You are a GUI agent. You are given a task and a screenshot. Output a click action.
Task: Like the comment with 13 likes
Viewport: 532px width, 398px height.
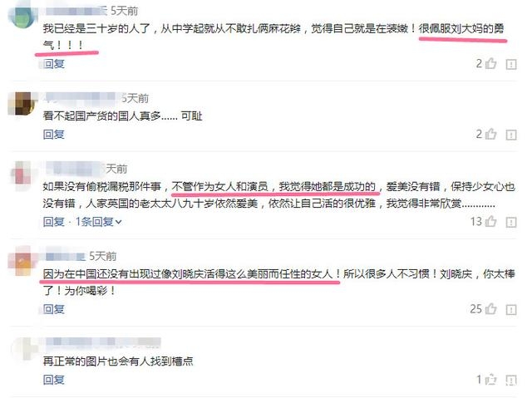pos(490,221)
